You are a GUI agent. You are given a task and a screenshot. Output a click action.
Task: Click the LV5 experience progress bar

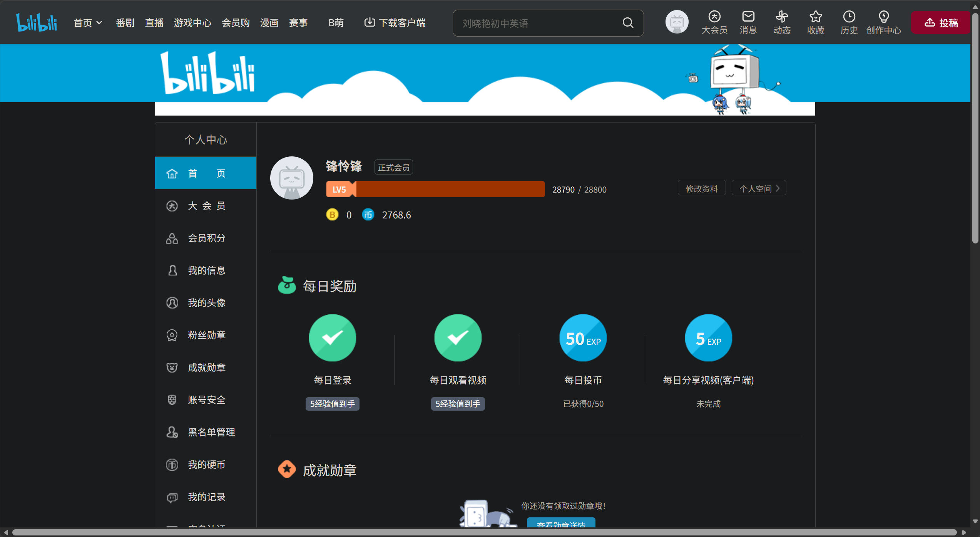[435, 189]
